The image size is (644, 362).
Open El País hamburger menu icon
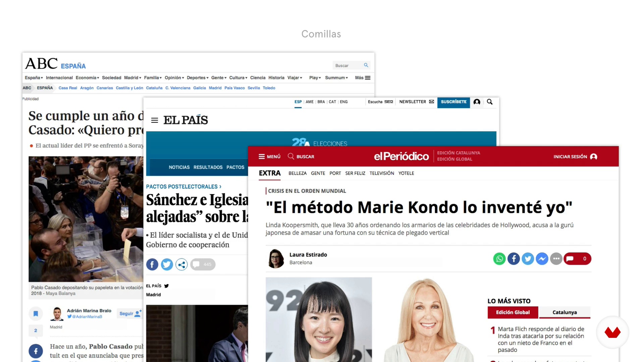[155, 120]
